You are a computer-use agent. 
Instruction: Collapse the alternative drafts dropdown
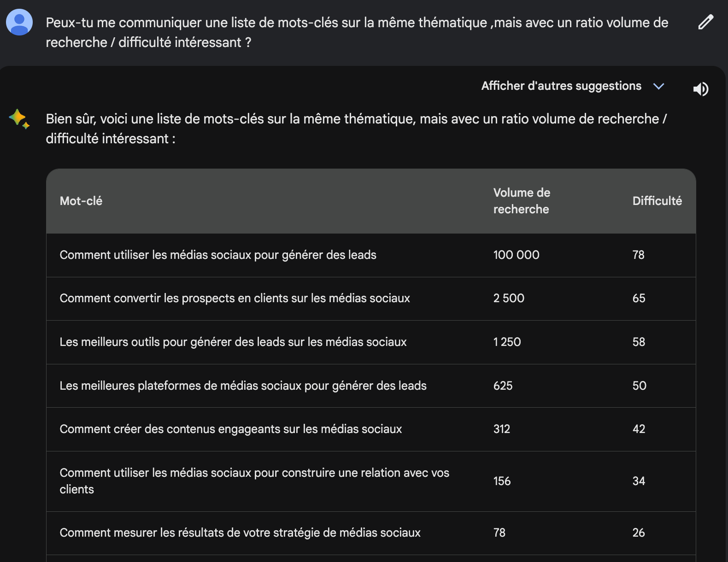[659, 86]
